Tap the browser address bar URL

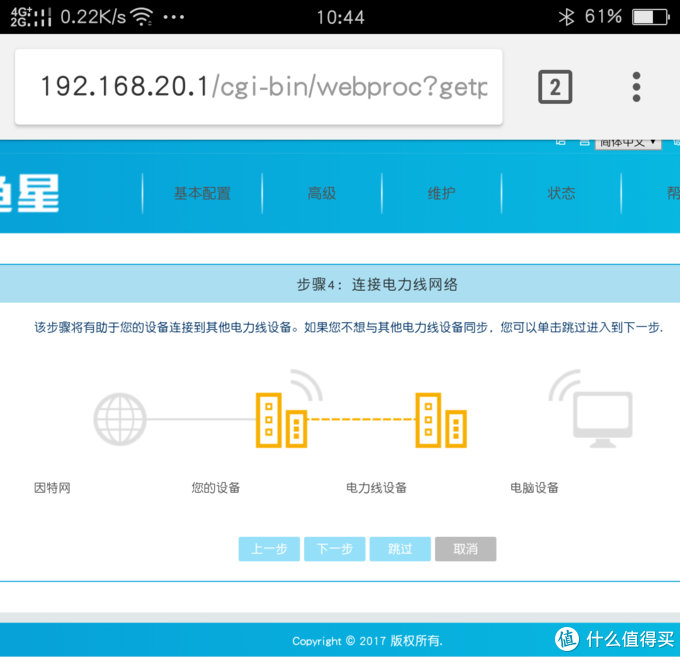coord(262,87)
